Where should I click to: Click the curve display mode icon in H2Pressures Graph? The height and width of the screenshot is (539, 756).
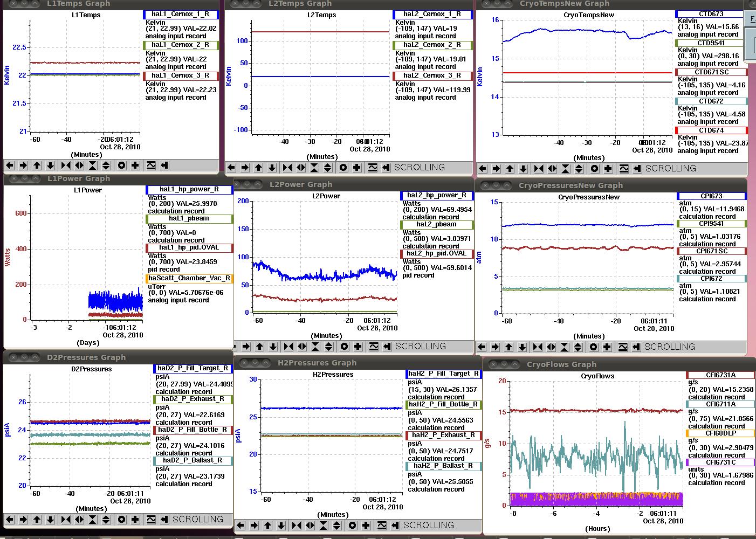[x=382, y=526]
